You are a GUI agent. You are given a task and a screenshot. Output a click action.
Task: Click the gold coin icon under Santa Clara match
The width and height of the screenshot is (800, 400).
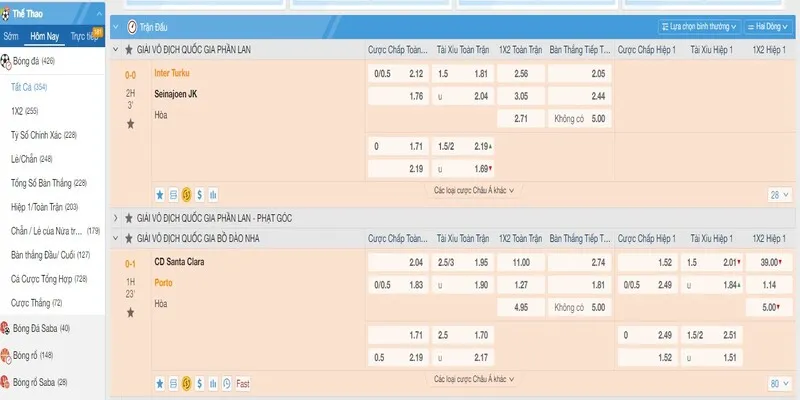pyautogui.click(x=186, y=383)
